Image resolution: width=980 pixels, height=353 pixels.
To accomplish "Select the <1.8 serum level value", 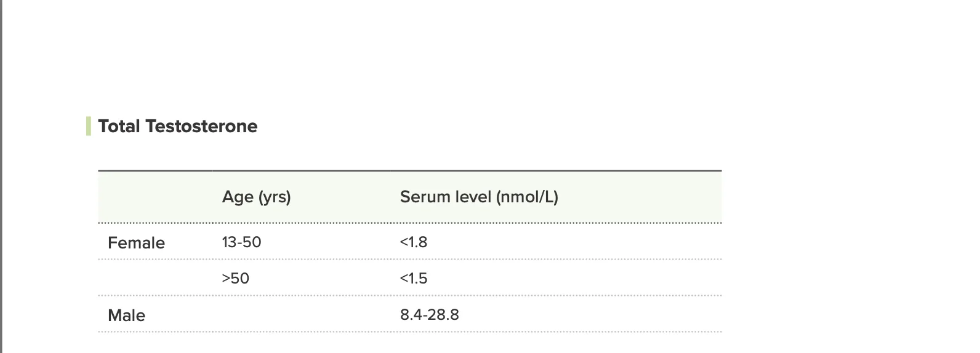I will click(414, 242).
